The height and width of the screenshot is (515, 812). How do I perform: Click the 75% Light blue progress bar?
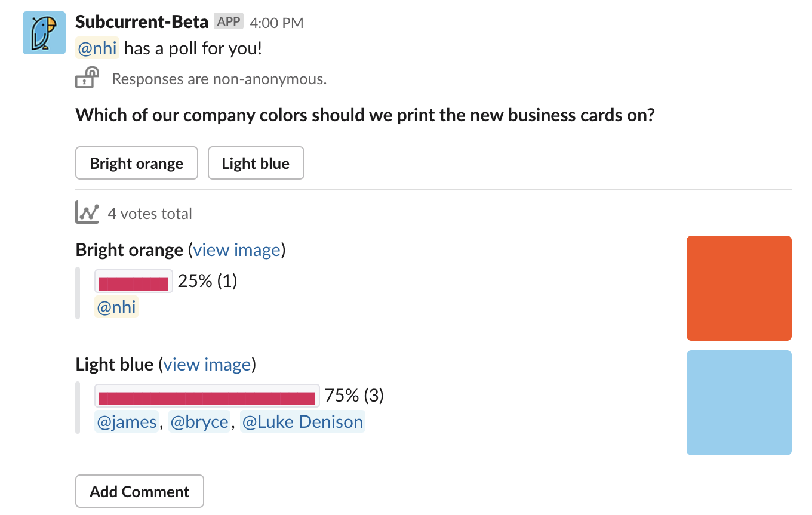pos(207,396)
